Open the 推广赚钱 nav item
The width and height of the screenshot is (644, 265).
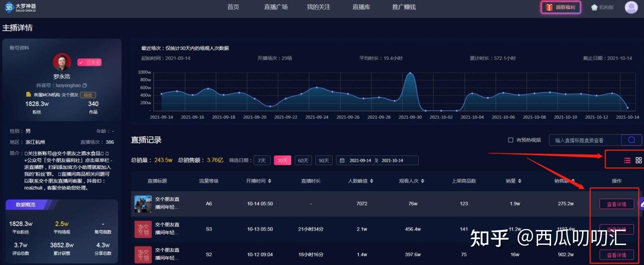(x=404, y=7)
